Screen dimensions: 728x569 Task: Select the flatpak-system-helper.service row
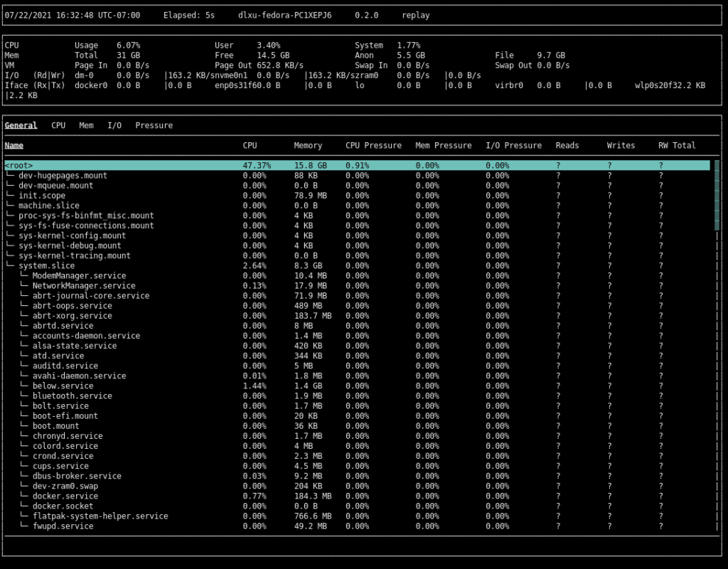[100, 516]
